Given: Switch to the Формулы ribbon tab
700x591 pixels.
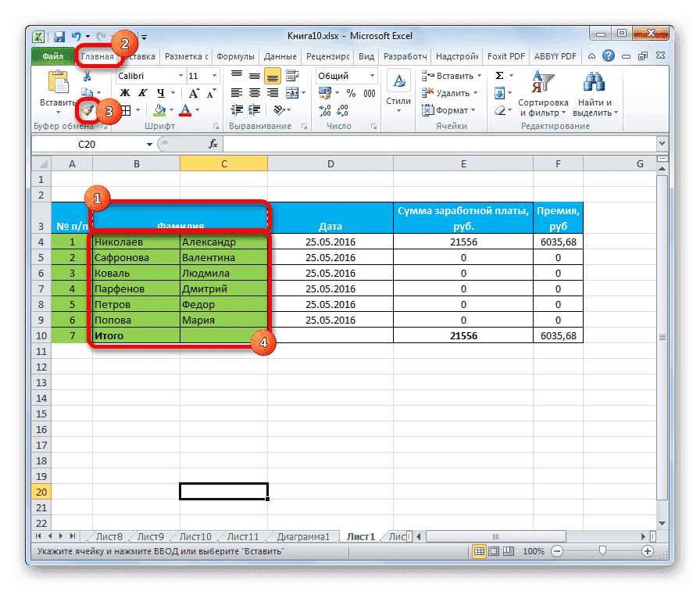Looking at the screenshot, I should [x=237, y=56].
